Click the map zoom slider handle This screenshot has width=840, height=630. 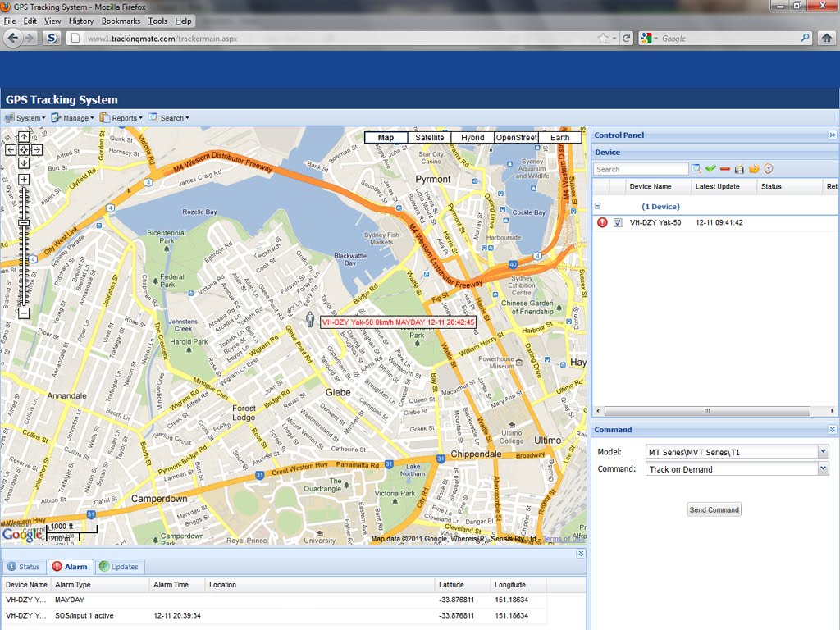[x=24, y=223]
